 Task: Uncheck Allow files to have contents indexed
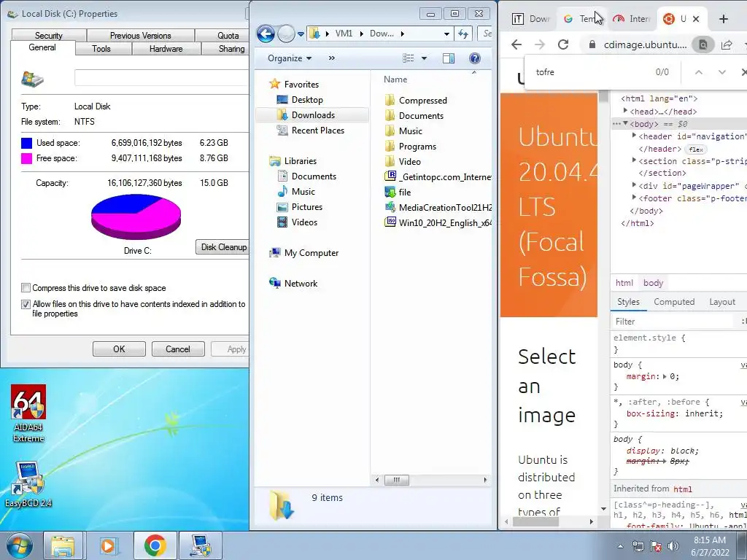point(26,304)
